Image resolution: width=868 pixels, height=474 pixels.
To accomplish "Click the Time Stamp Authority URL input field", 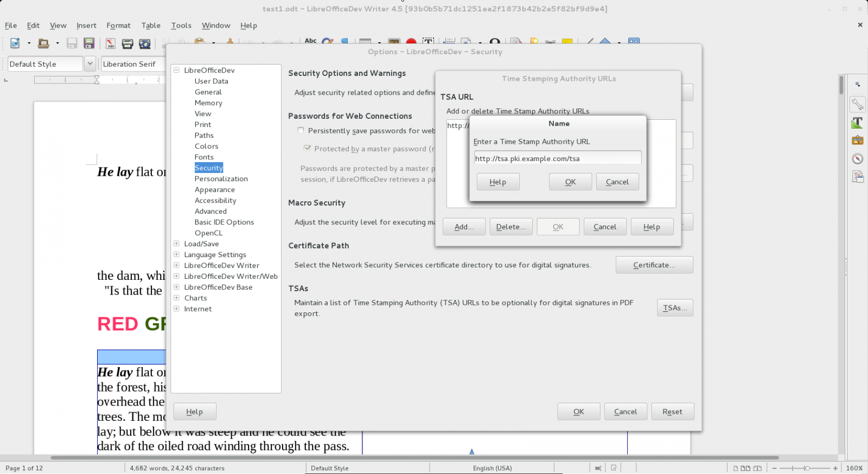I will pos(558,158).
